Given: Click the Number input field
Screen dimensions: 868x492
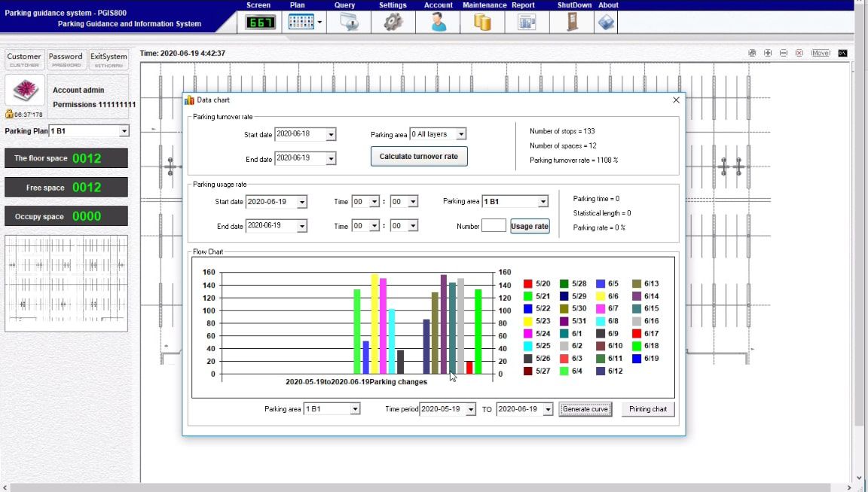Looking at the screenshot, I should point(494,226).
